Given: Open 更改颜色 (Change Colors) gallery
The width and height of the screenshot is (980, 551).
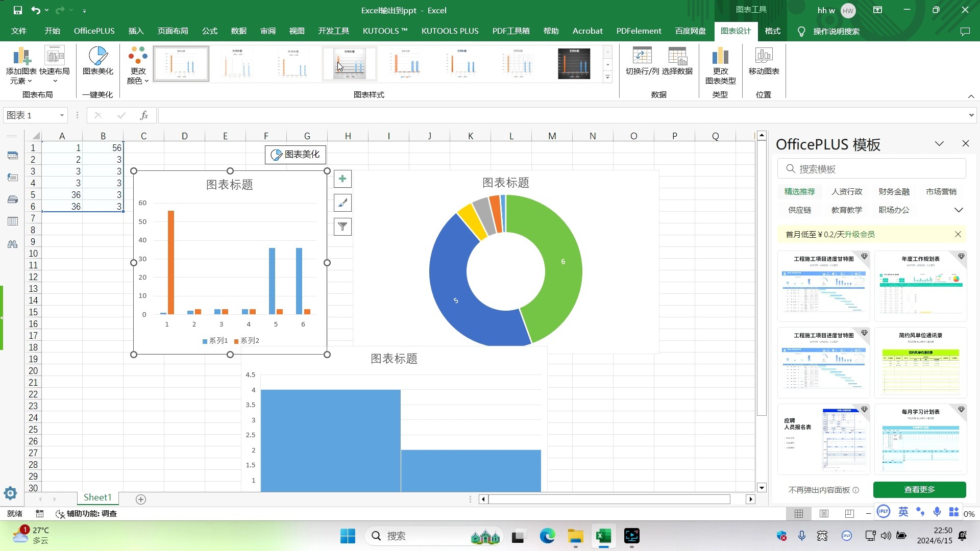Looking at the screenshot, I should tap(137, 64).
